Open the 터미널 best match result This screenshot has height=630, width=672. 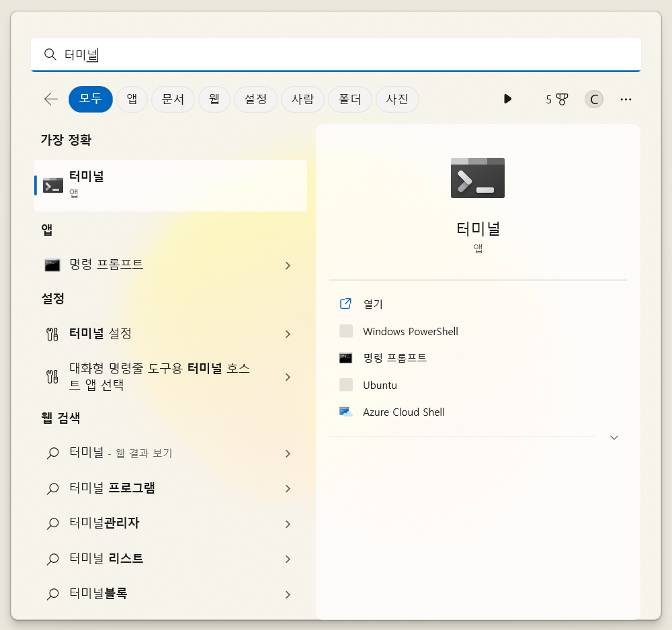click(x=171, y=185)
